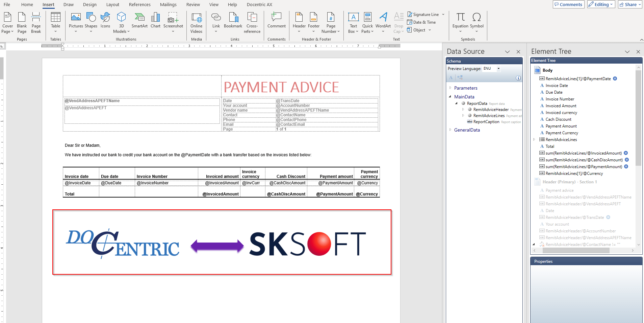
Task: Click the @InvoiceNumber field in table
Action: pos(153,183)
